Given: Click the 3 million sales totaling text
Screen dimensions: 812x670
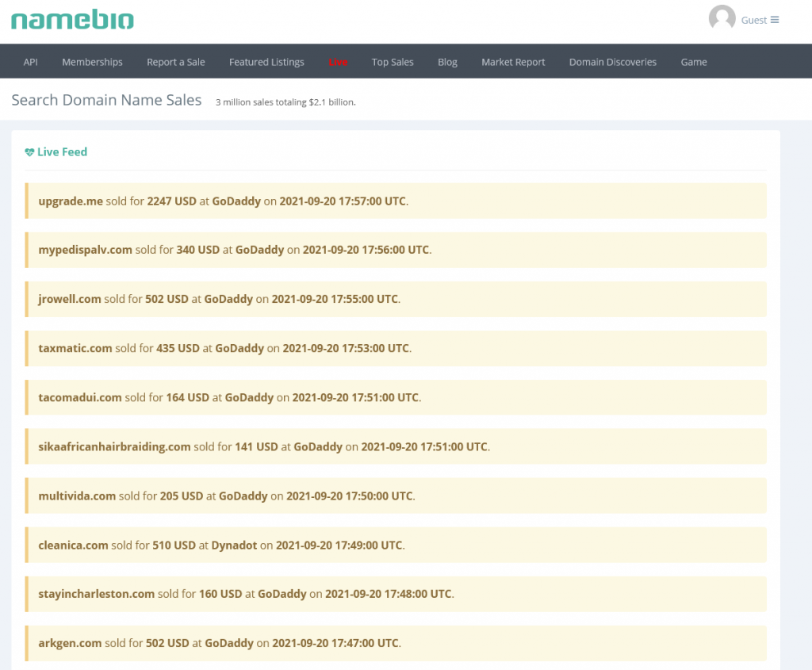Looking at the screenshot, I should pyautogui.click(x=285, y=102).
